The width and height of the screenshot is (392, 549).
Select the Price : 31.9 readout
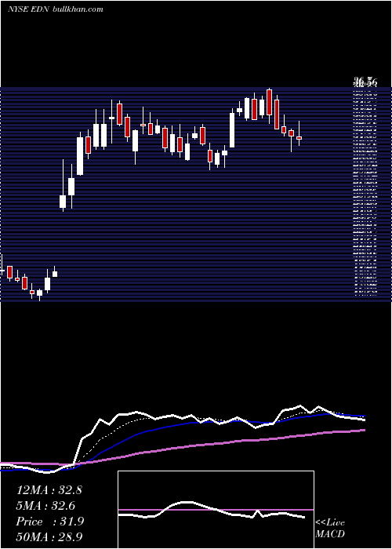tap(50, 522)
